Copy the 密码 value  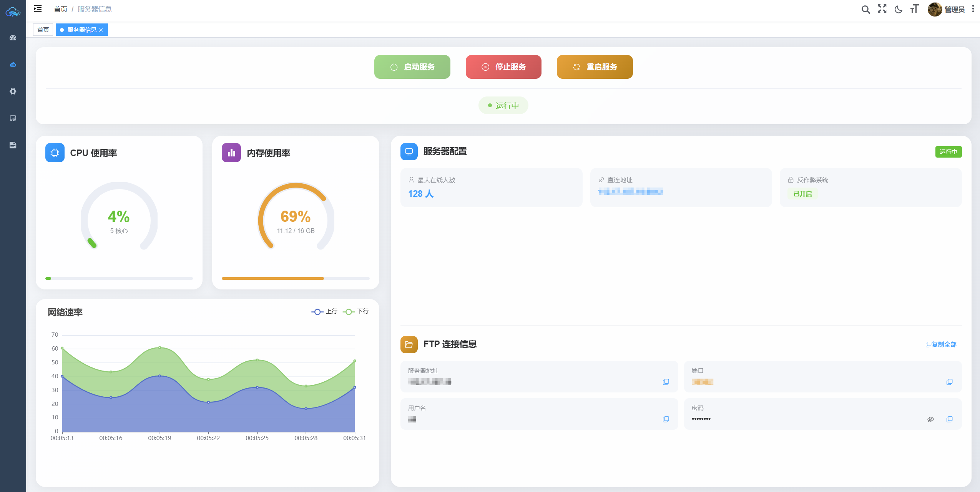[950, 419]
